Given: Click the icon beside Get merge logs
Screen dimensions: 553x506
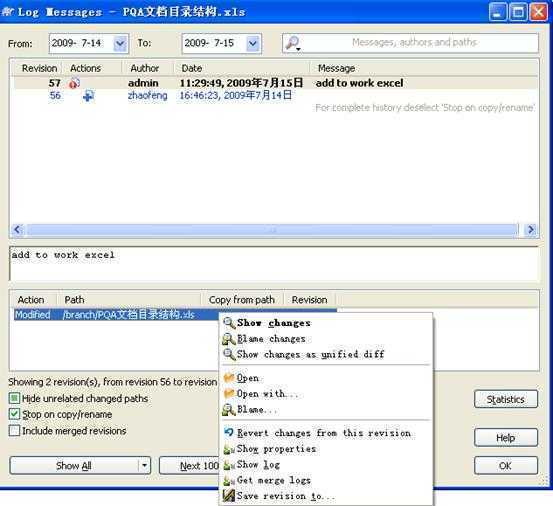Looking at the screenshot, I should point(229,480).
